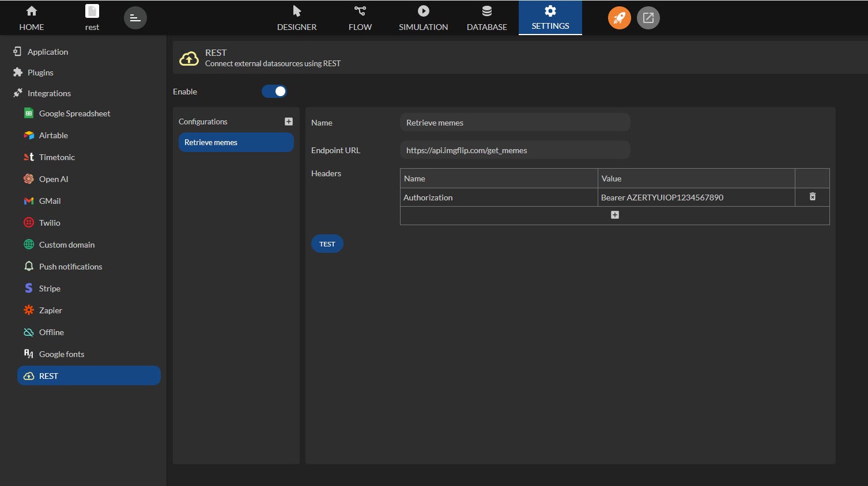This screenshot has width=868, height=486.
Task: Click the Plugins puzzle icon
Action: 18,73
